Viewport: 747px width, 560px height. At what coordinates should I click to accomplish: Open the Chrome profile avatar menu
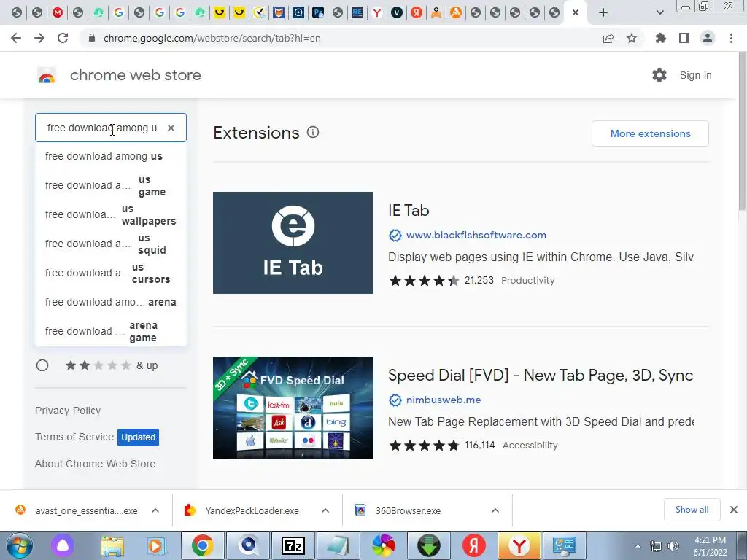tap(708, 38)
